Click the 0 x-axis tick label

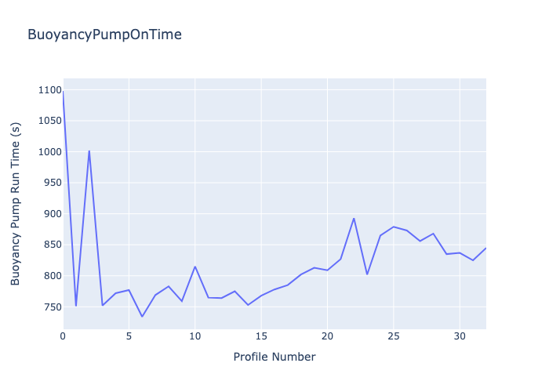click(x=63, y=336)
